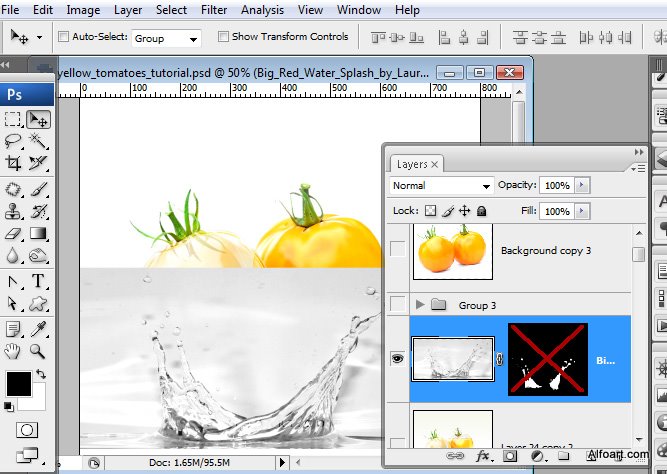Click the disabled layer mask thumbnail

pyautogui.click(x=547, y=359)
